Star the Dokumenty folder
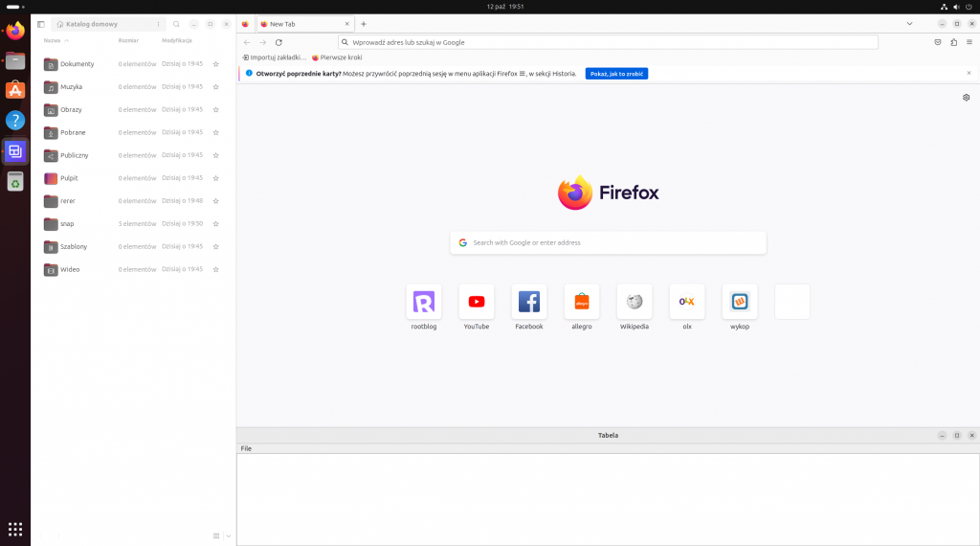This screenshot has width=980, height=546. pos(216,64)
